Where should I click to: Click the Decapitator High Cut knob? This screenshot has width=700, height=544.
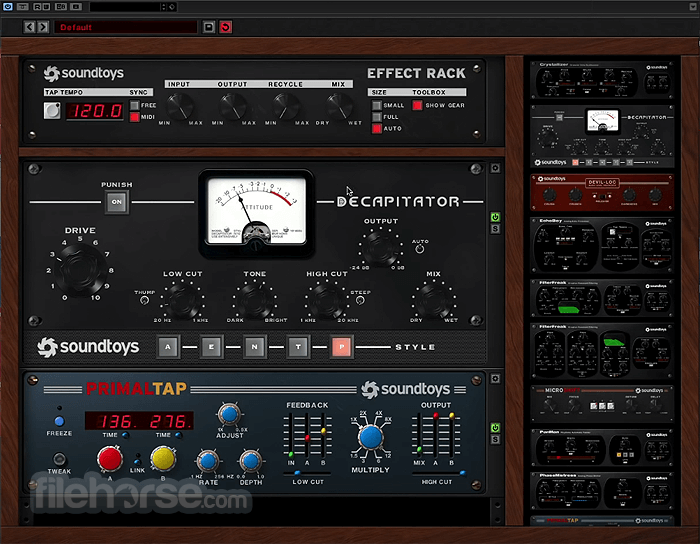point(326,300)
